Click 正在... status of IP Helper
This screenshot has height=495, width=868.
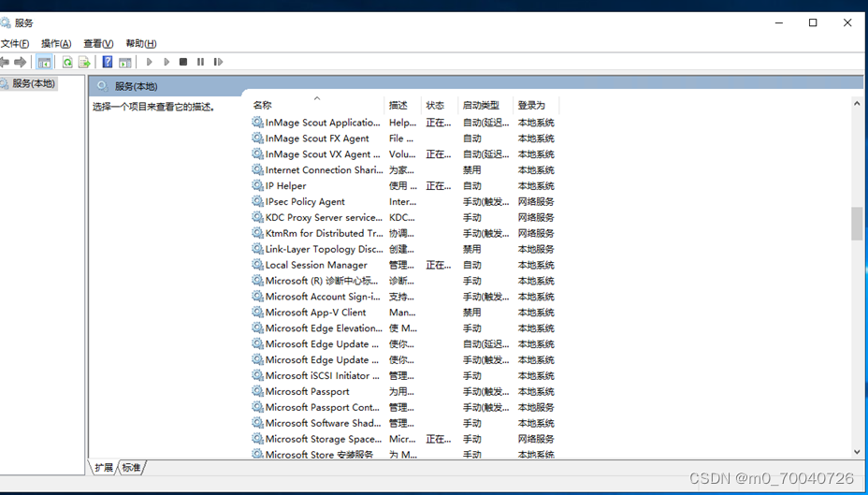pyautogui.click(x=439, y=185)
